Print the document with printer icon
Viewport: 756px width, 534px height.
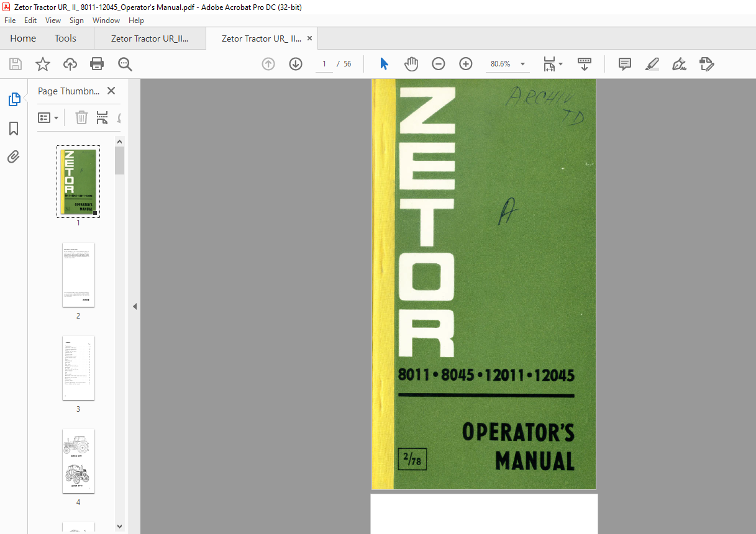click(97, 64)
